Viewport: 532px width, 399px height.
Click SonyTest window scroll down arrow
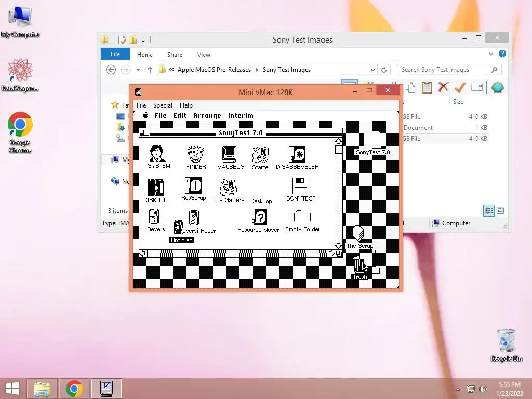coord(338,245)
